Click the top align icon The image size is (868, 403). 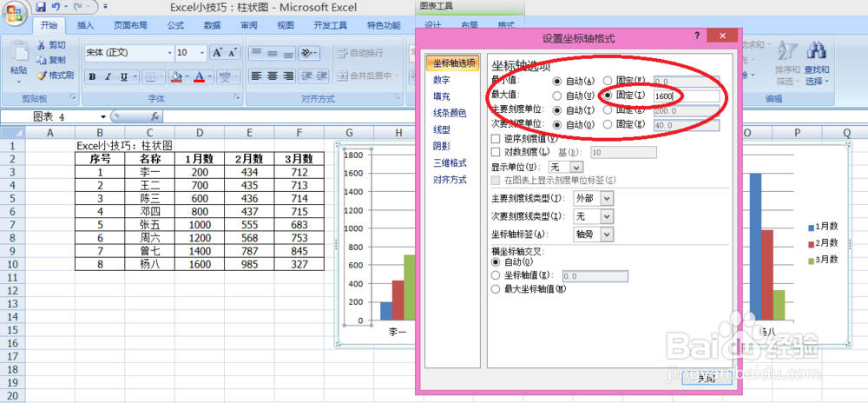256,53
